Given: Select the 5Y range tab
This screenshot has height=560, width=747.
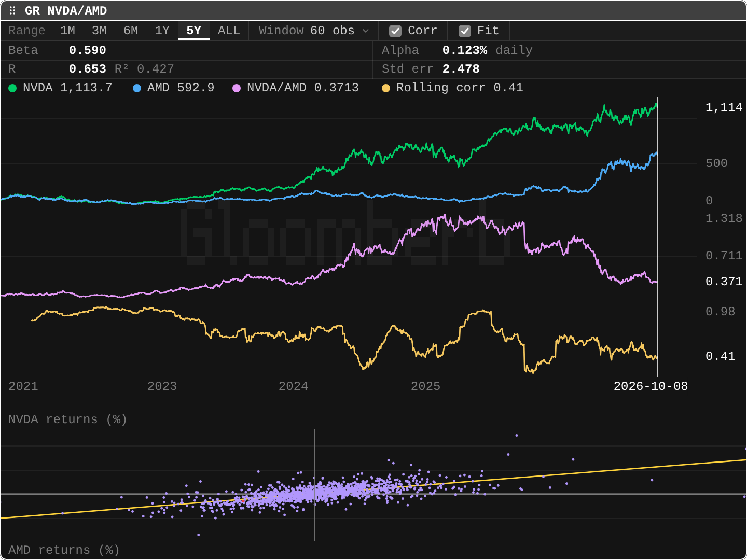Looking at the screenshot, I should tap(194, 31).
